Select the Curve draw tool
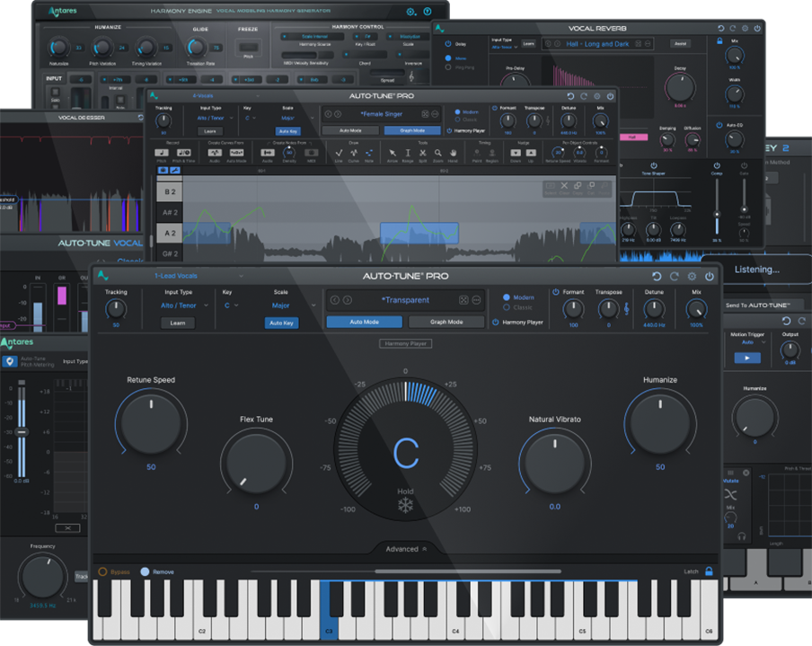This screenshot has height=646, width=812. [355, 154]
